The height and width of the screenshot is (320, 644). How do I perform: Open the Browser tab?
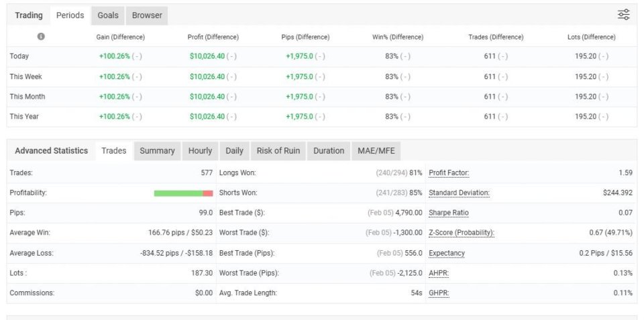point(147,15)
